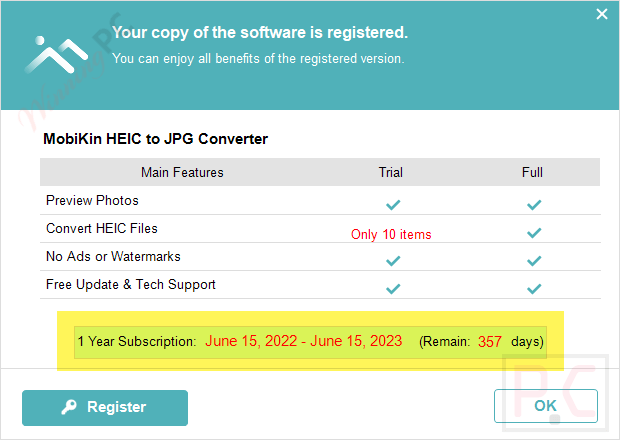The image size is (620, 440).
Task: Click the key icon on the Register button
Action: pyautogui.click(x=68, y=407)
